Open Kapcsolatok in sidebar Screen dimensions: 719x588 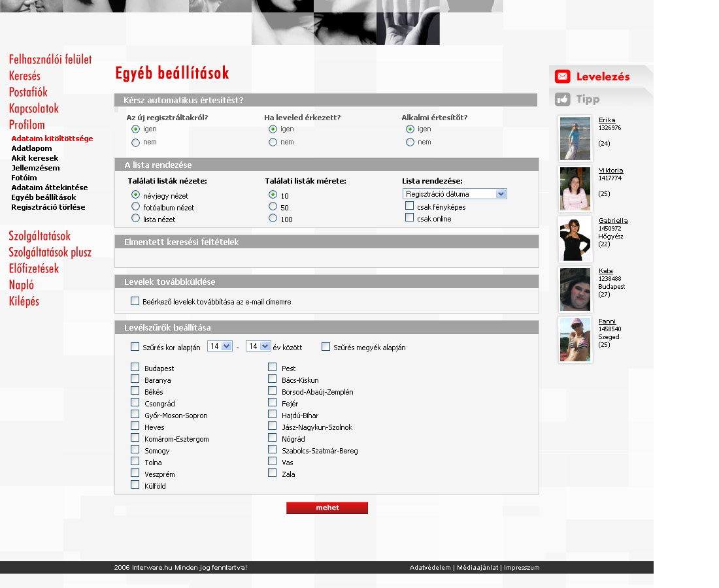click(x=34, y=108)
